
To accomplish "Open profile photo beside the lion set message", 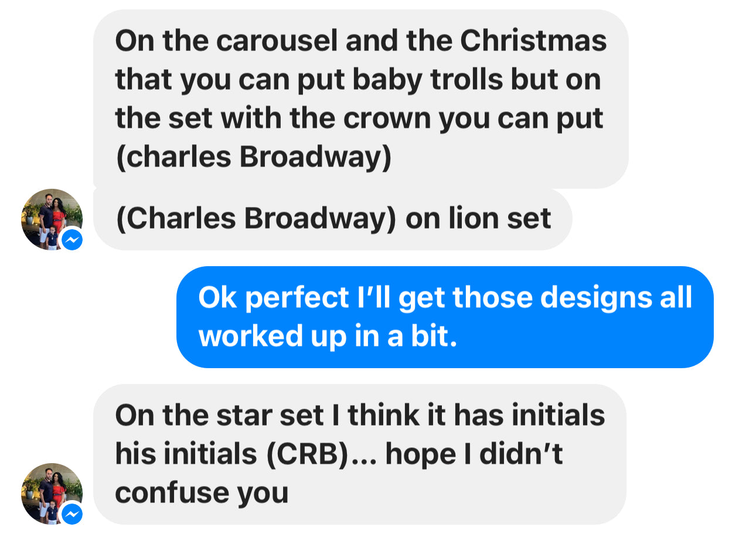I will pyautogui.click(x=48, y=217).
